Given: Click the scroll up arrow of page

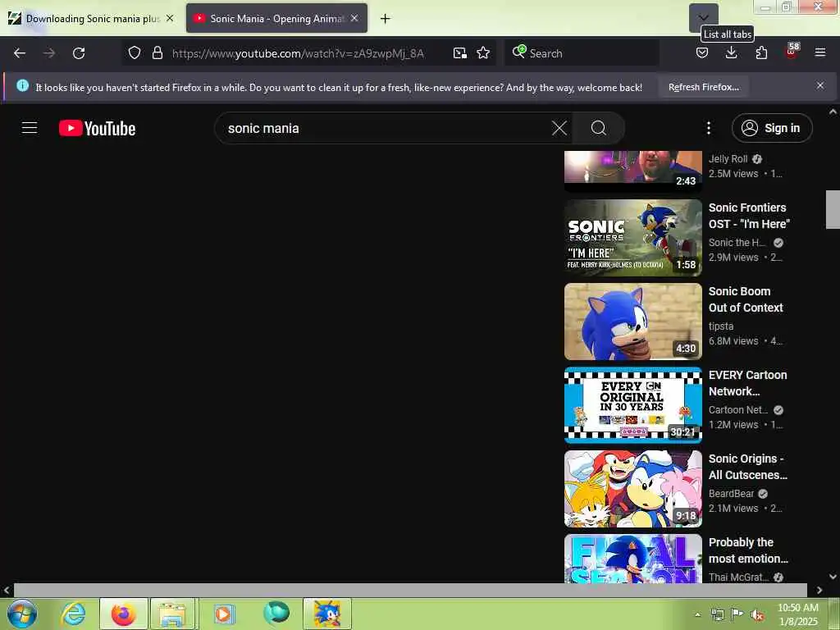Looking at the screenshot, I should 833,112.
